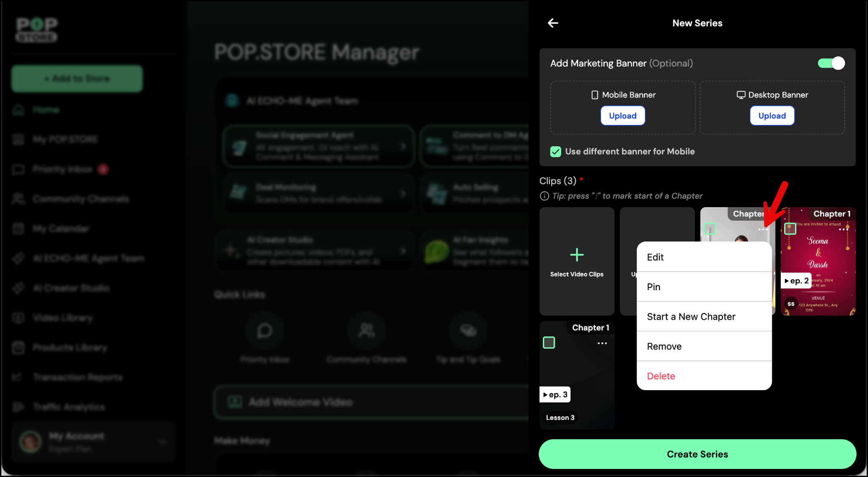Open the three-dot menu on invitation clip
The height and width of the screenshot is (477, 868).
pos(843,229)
